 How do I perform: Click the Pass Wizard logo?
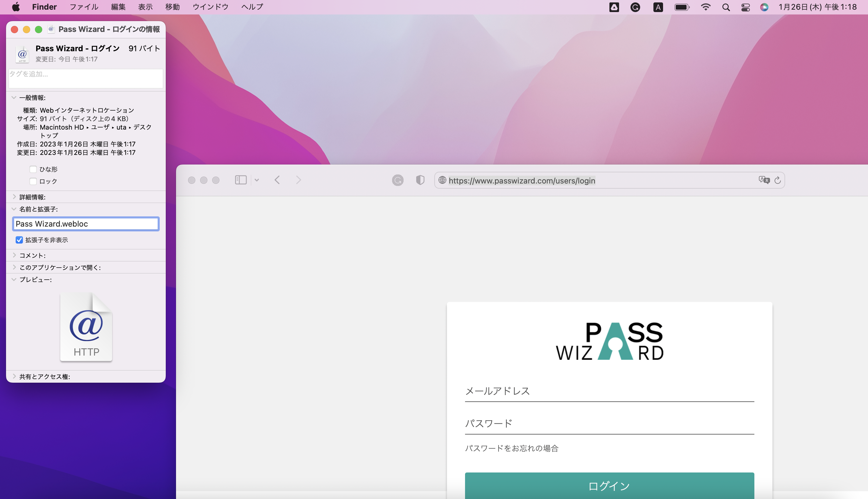click(x=609, y=341)
